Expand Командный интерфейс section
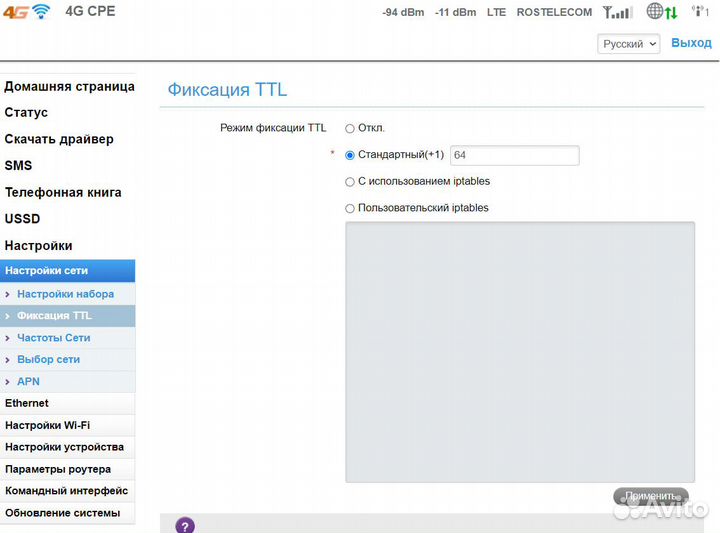The height and width of the screenshot is (533, 720). click(68, 491)
